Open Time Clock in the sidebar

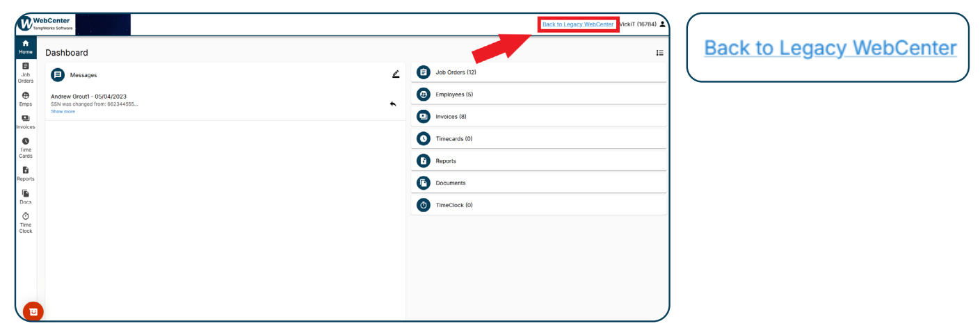coord(26,223)
